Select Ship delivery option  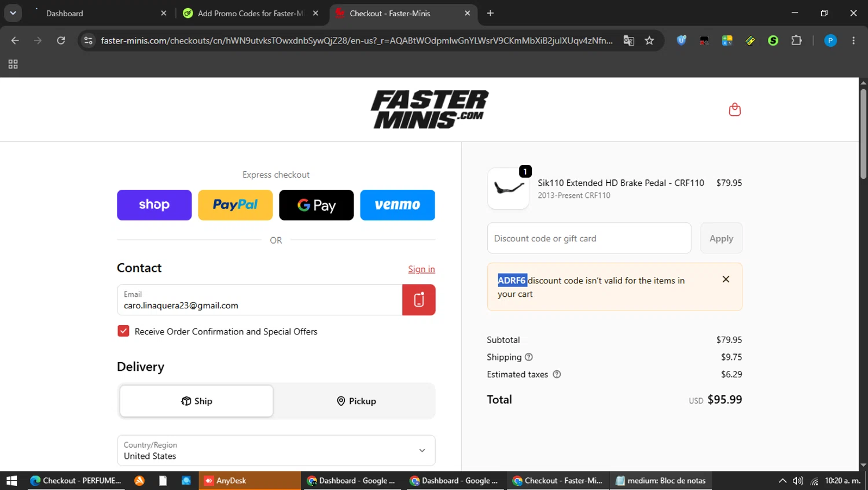click(x=196, y=401)
